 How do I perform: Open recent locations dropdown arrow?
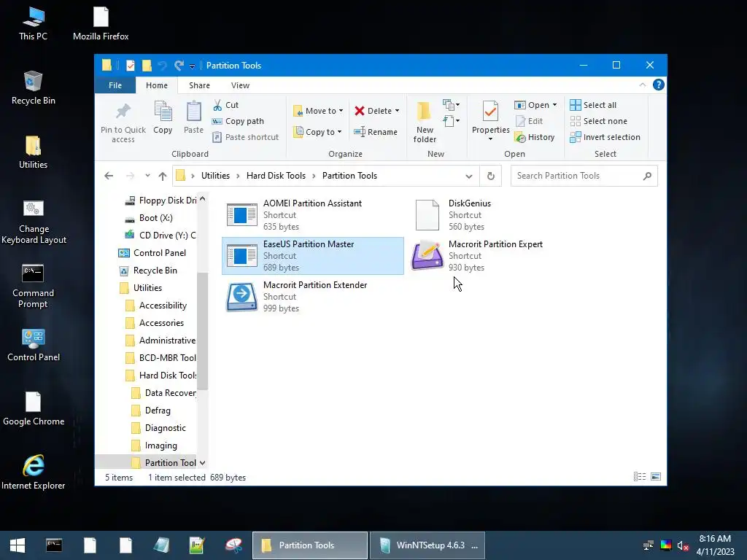[x=147, y=176]
